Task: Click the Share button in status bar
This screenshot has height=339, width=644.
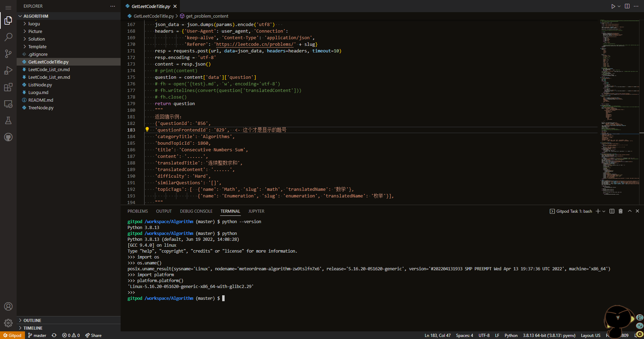Action: [x=94, y=335]
